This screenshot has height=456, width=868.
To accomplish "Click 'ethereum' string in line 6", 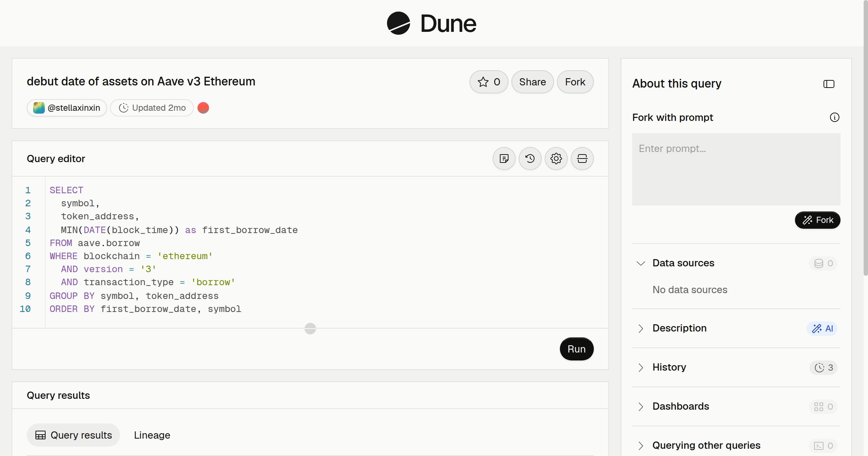I will [x=185, y=256].
